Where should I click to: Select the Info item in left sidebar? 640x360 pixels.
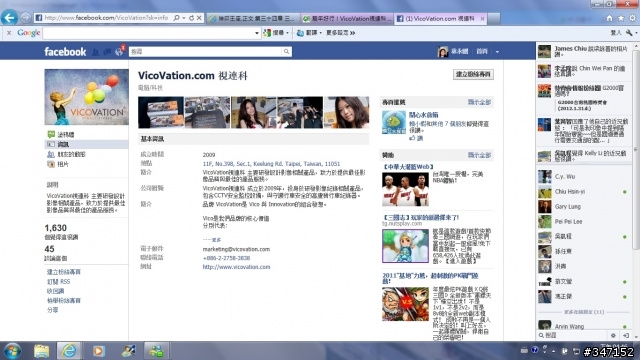[x=87, y=144]
